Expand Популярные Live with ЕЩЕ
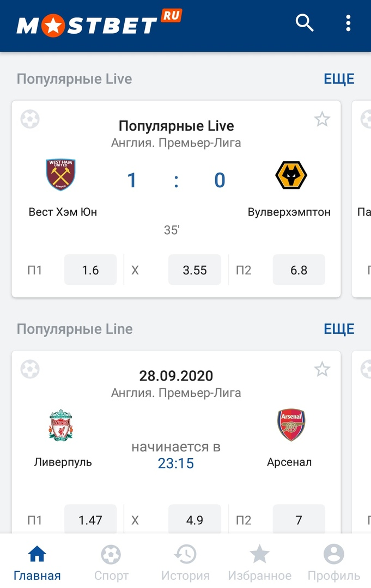Viewport: 371px width, 588px height. [339, 79]
